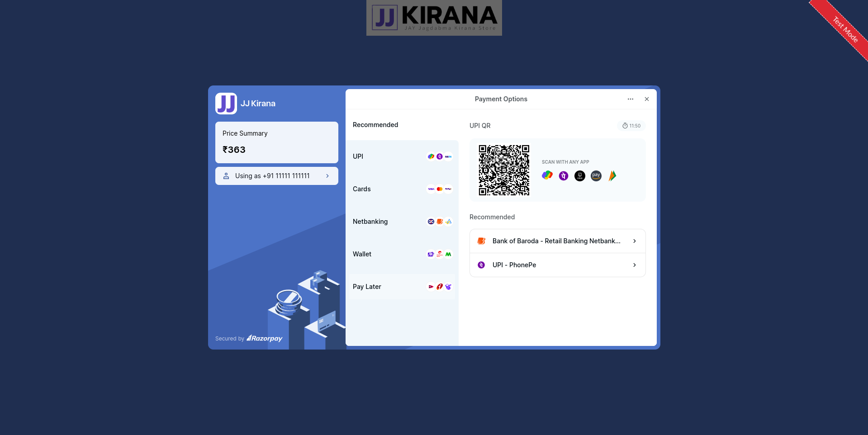Select the UPI payment method
The image size is (868, 435).
coord(402,156)
